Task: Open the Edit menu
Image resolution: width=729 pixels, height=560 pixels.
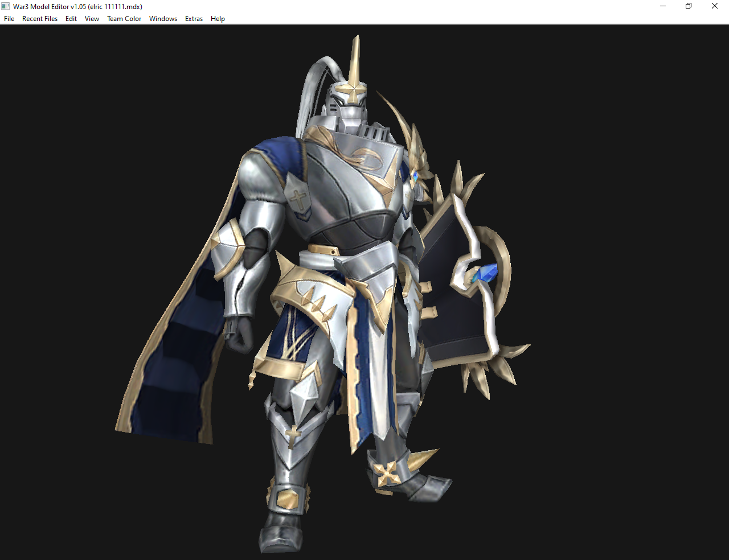Action: click(71, 19)
